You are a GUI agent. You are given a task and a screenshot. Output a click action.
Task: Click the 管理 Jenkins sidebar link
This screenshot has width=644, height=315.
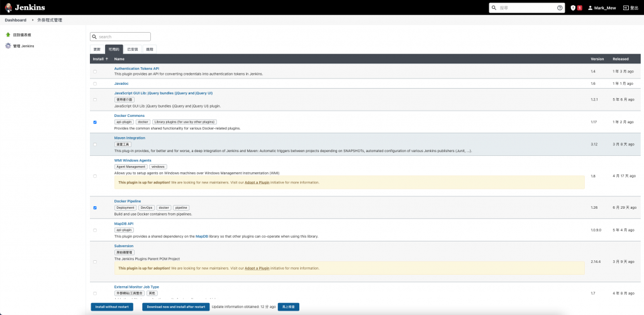coord(23,46)
